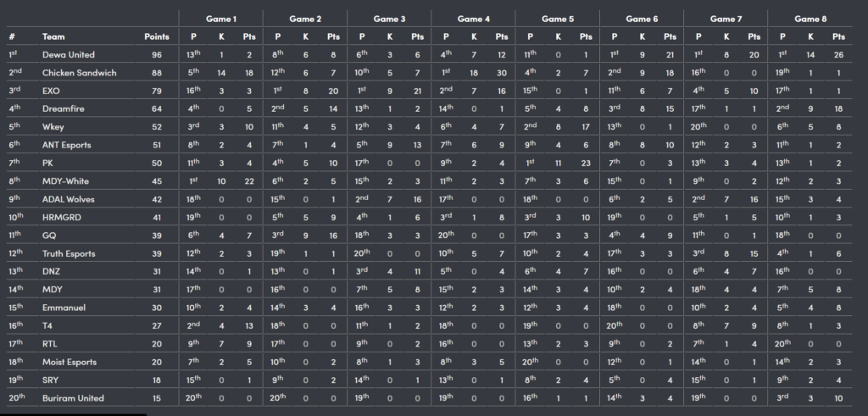868x416 pixels.
Task: Select the Game 4 header
Action: click(x=474, y=19)
